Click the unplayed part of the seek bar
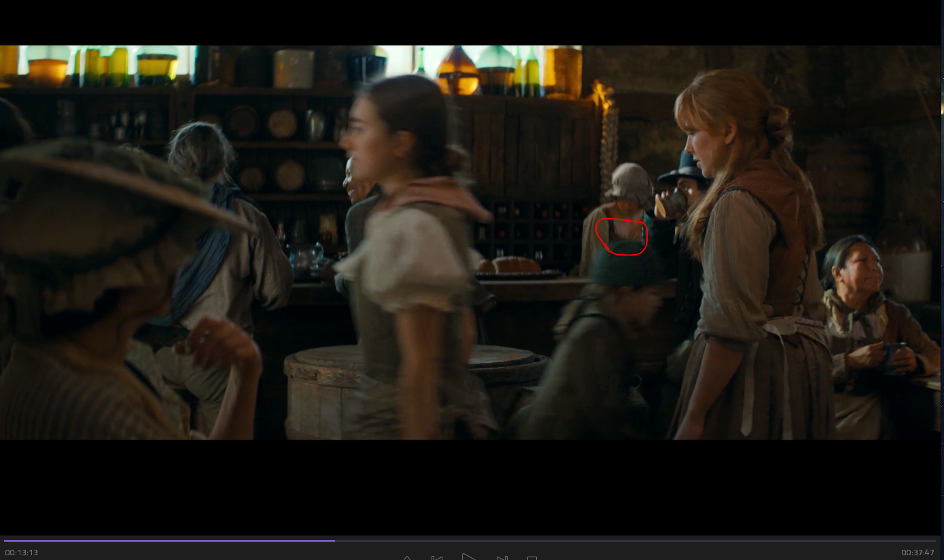This screenshot has width=944, height=560. coord(612,541)
